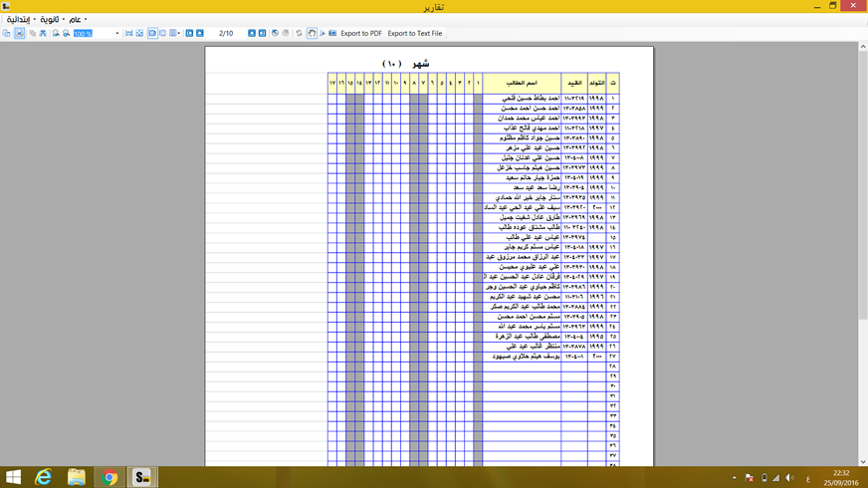Open the ثانوية menu

point(52,19)
